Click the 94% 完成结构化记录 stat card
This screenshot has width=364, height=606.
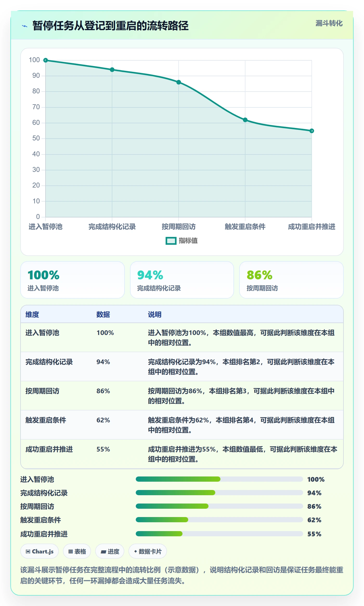182,280
